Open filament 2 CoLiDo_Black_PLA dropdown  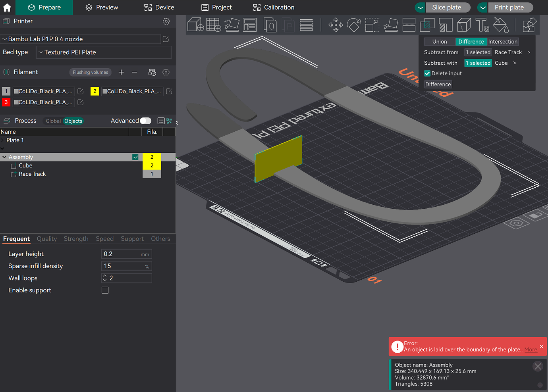click(132, 91)
